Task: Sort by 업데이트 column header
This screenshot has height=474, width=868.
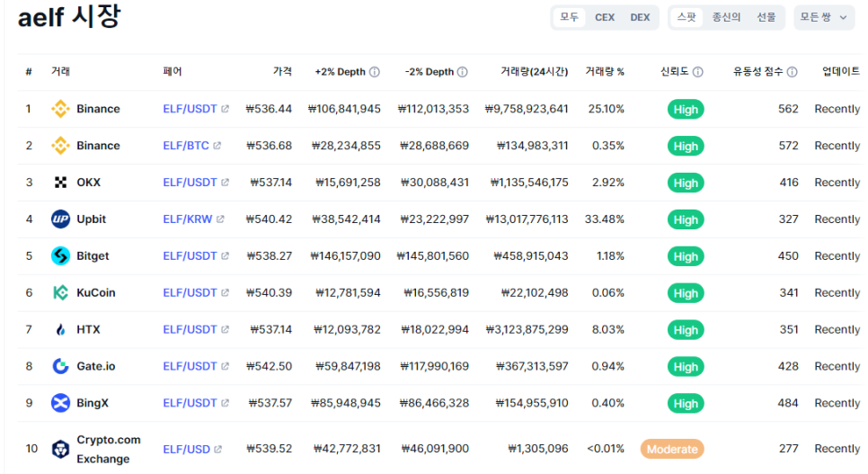Action: click(x=841, y=72)
